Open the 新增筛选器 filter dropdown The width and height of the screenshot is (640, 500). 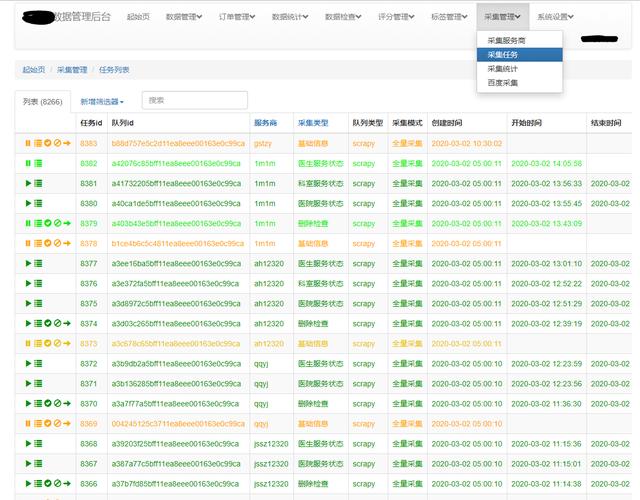pyautogui.click(x=102, y=102)
